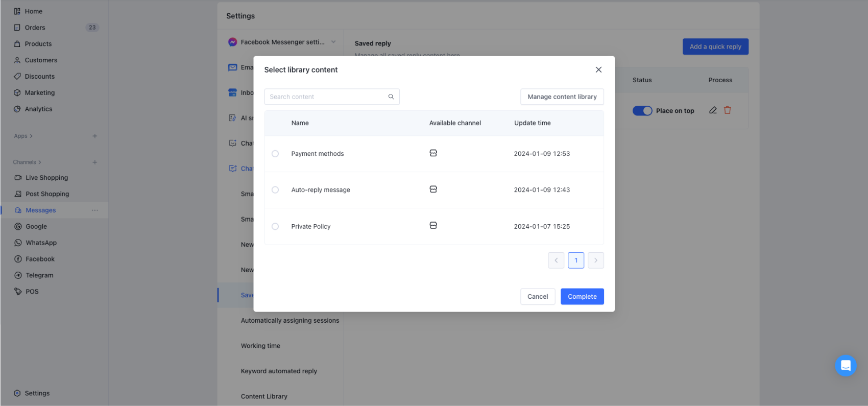
Task: Select the Auto-reply message radio button
Action: 275,190
